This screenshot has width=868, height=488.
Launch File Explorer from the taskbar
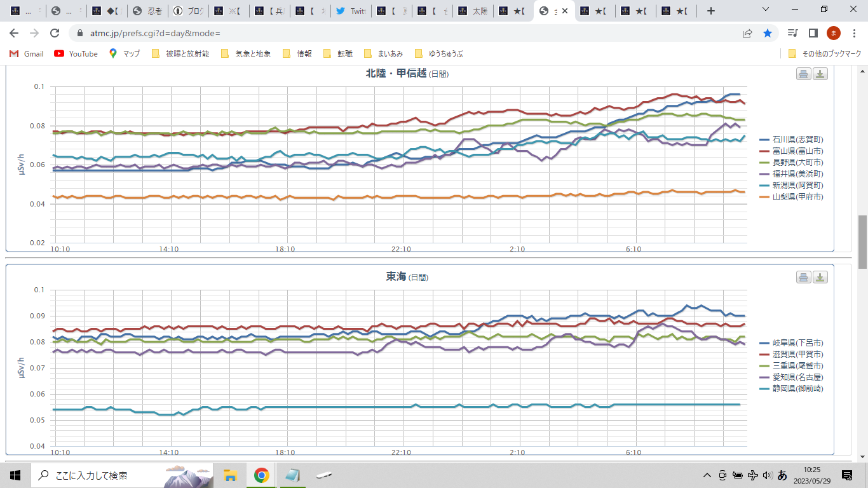pyautogui.click(x=230, y=475)
